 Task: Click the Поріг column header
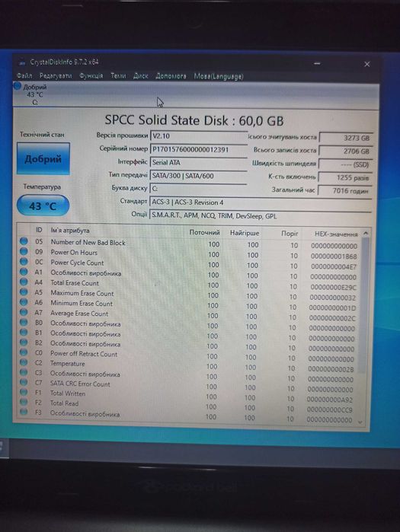(290, 234)
